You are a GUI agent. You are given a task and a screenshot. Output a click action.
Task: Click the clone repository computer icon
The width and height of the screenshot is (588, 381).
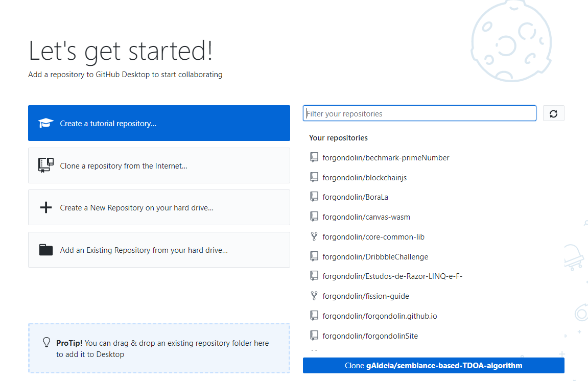(x=46, y=165)
